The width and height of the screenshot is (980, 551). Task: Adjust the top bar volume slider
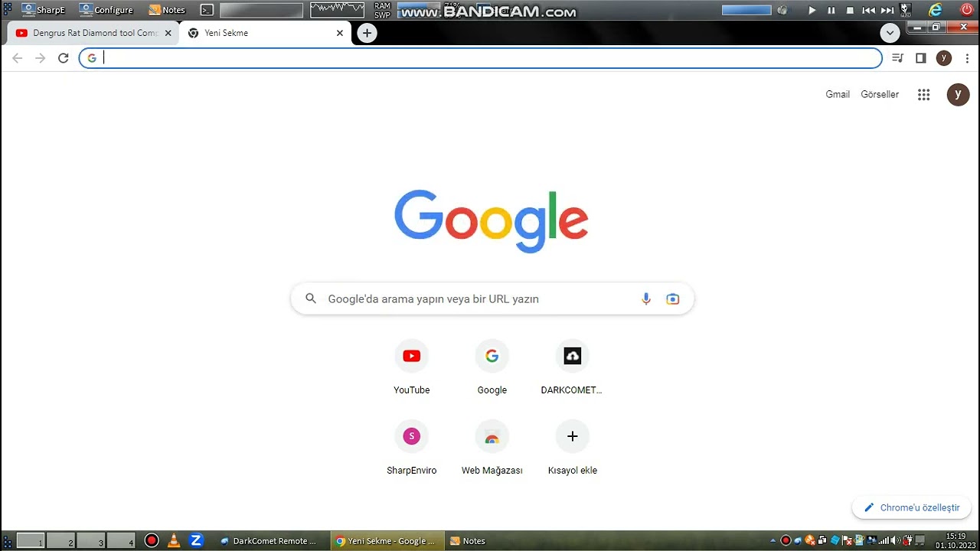pos(746,10)
